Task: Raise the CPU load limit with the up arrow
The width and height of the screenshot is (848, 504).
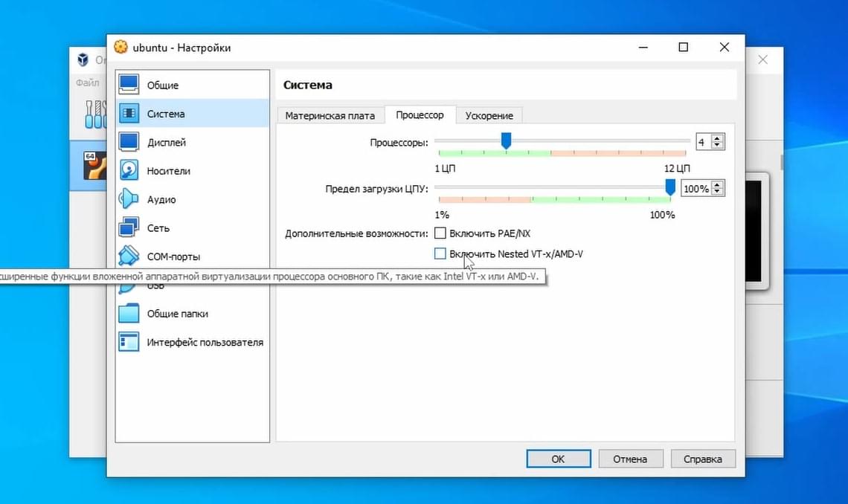Action: [717, 185]
